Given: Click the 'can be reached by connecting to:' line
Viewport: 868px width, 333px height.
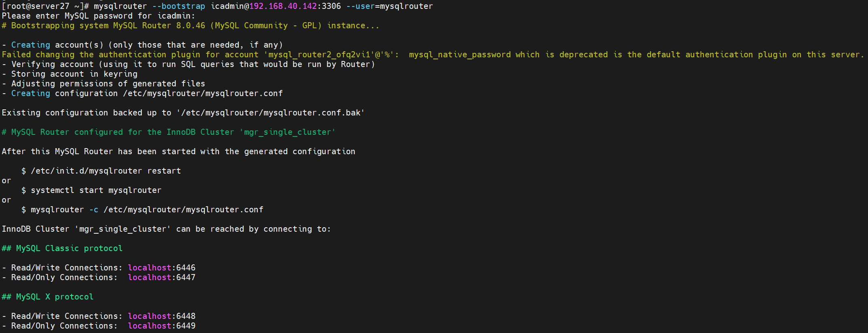Looking at the screenshot, I should pos(166,229).
